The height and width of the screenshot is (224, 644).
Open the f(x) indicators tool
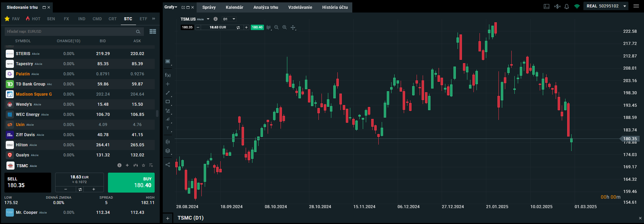pos(168,75)
